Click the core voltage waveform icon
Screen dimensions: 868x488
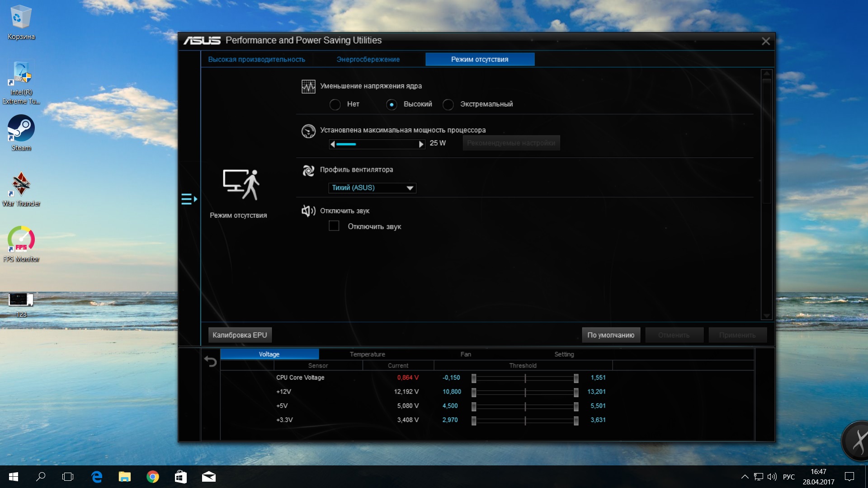tap(308, 86)
